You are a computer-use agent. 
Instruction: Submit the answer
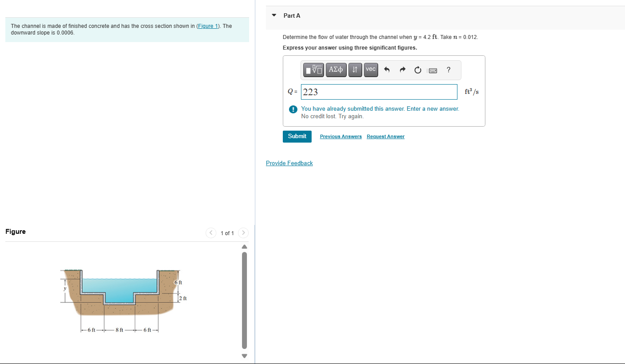297,136
